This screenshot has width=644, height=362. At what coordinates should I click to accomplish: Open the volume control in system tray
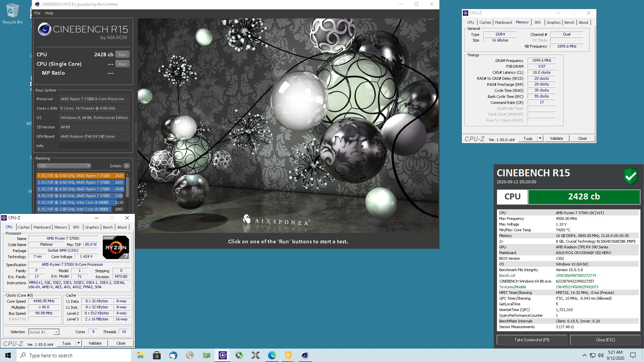click(x=601, y=355)
